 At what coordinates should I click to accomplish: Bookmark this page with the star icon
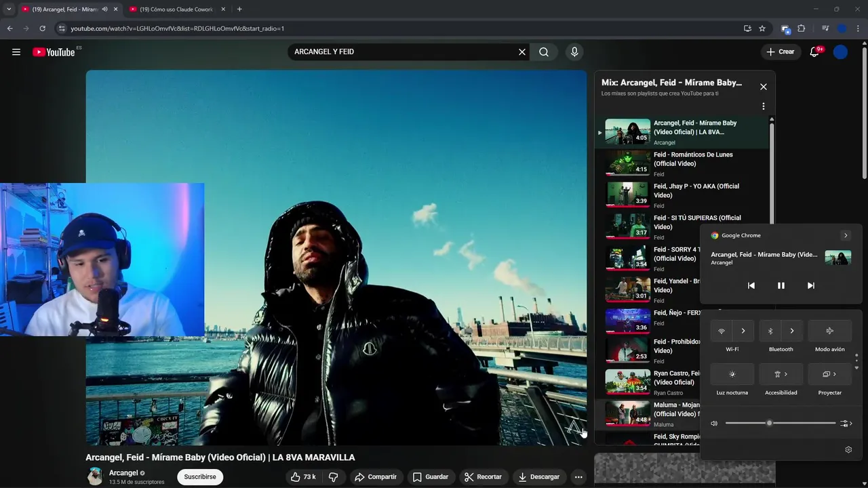point(762,28)
